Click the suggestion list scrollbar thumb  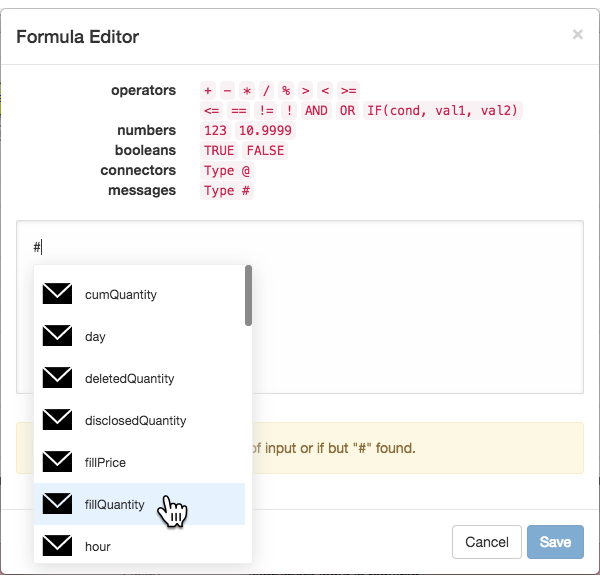tap(248, 295)
